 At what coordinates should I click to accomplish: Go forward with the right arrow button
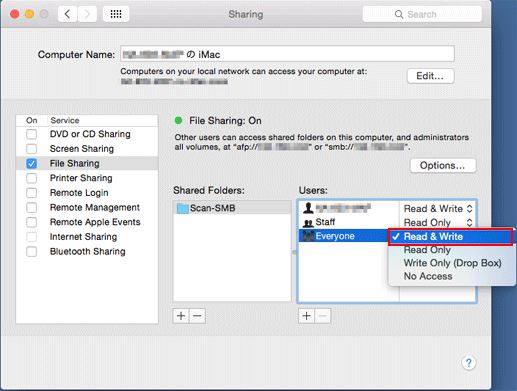click(87, 14)
